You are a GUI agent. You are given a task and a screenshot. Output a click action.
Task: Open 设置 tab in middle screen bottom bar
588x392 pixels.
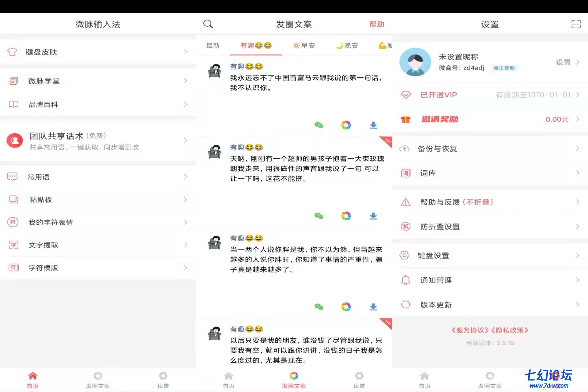(x=359, y=380)
